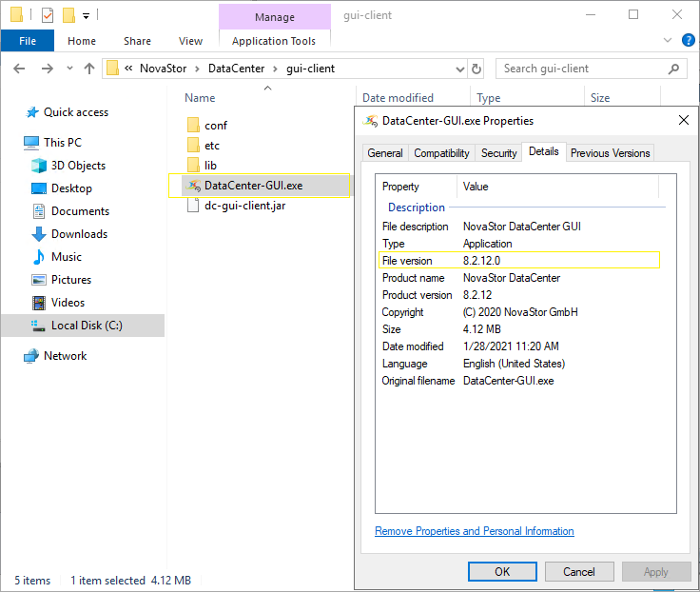Expand the breadcrumb arrow after DataCenter
This screenshot has height=593, width=700.
(275, 69)
